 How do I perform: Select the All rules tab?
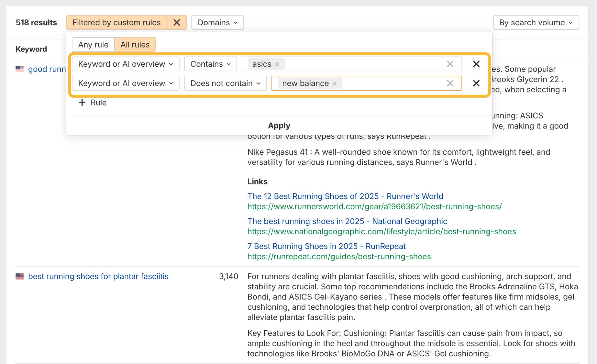coord(135,44)
